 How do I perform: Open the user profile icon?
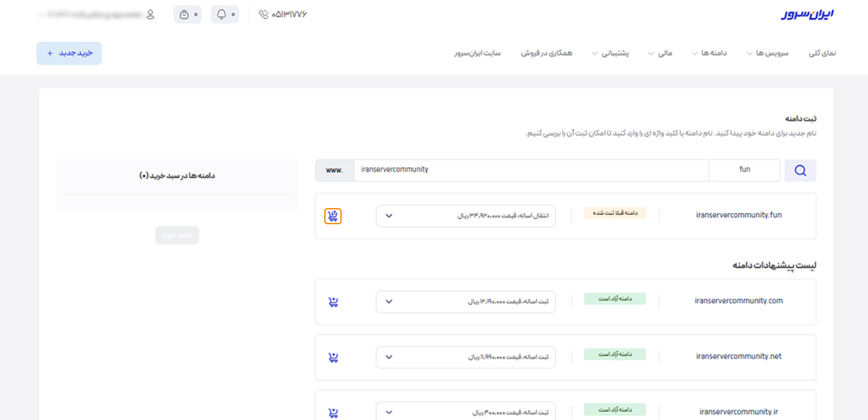[x=151, y=14]
